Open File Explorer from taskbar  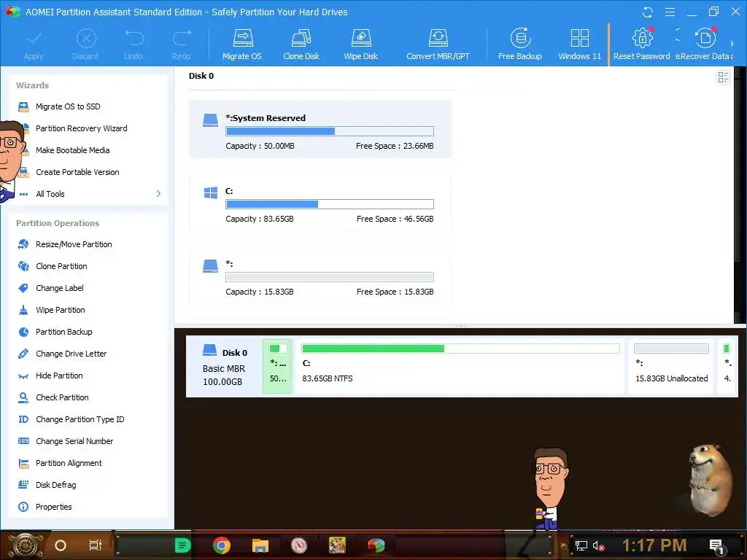(260, 545)
